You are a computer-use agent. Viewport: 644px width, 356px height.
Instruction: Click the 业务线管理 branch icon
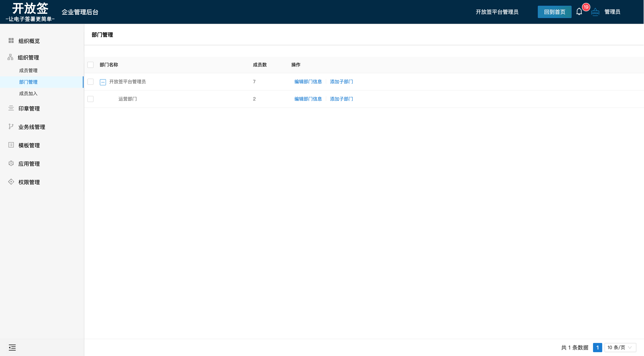(11, 127)
